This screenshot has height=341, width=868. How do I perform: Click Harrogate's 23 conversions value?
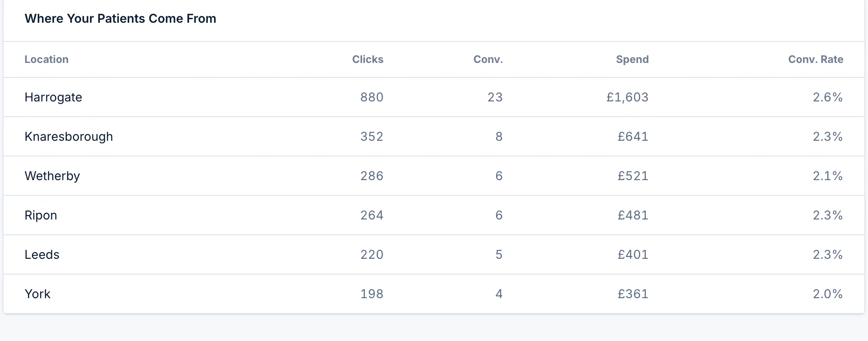click(x=495, y=97)
